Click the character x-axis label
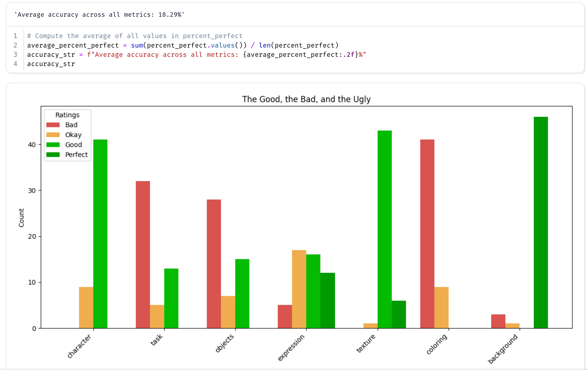 click(79, 346)
